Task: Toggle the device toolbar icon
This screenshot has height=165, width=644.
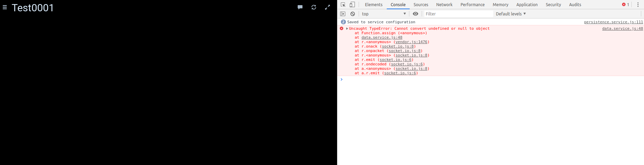Action: click(x=352, y=4)
